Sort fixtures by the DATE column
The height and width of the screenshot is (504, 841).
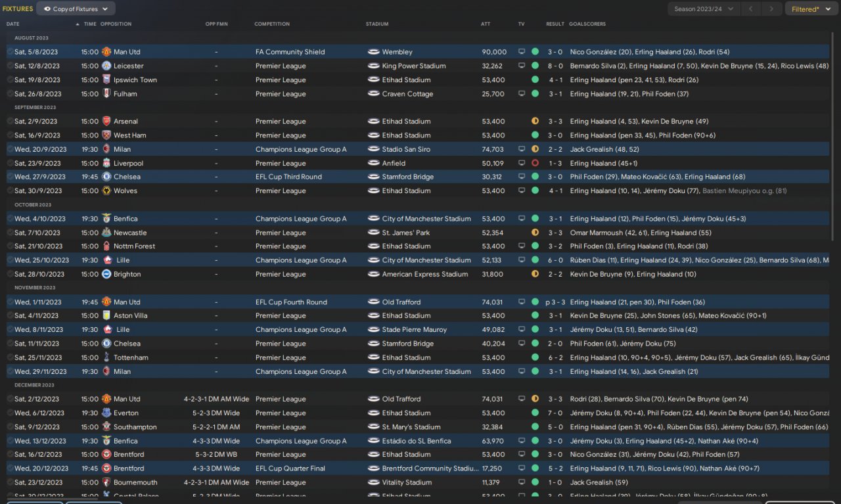(13, 24)
